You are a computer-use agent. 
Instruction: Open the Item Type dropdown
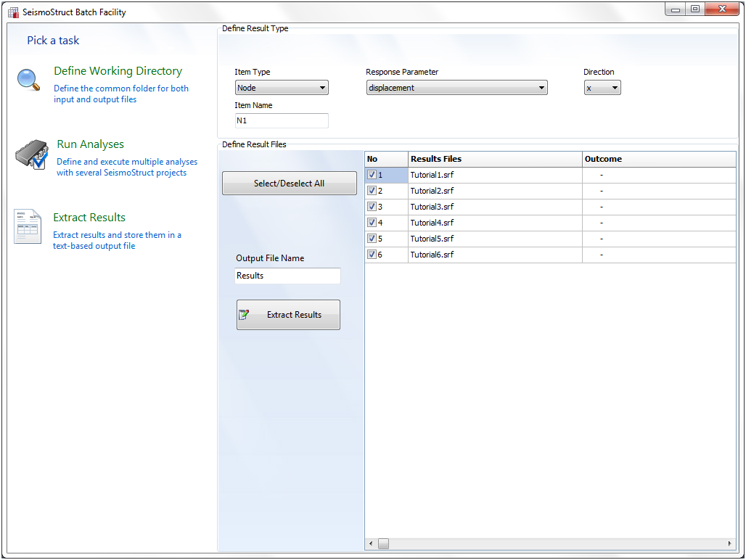(282, 88)
